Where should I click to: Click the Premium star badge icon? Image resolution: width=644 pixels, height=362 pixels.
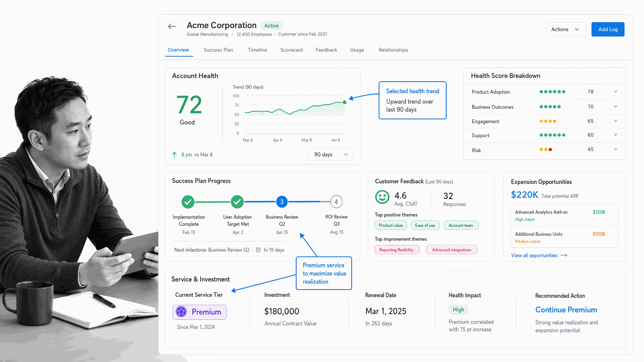point(181,312)
